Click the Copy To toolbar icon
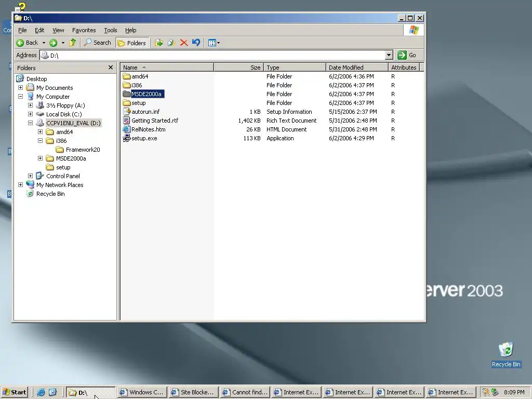The height and width of the screenshot is (399, 532). (171, 43)
